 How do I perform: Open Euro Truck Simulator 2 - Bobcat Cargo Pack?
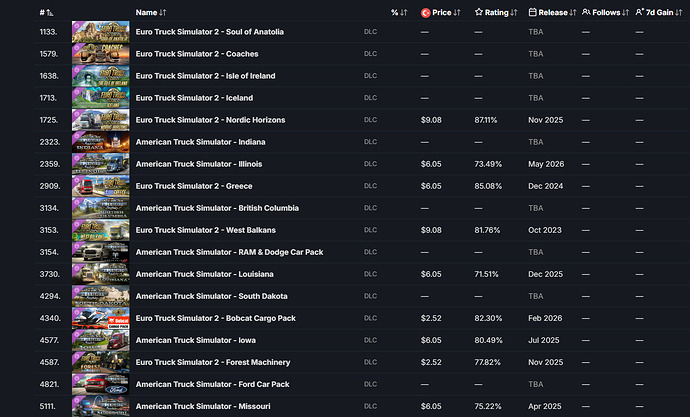pos(216,318)
